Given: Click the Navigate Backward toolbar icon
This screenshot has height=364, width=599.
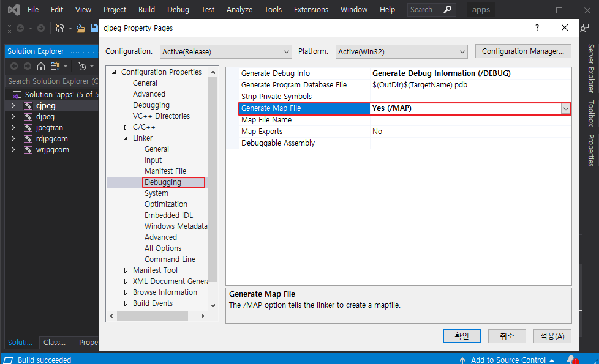Looking at the screenshot, I should 20,28.
